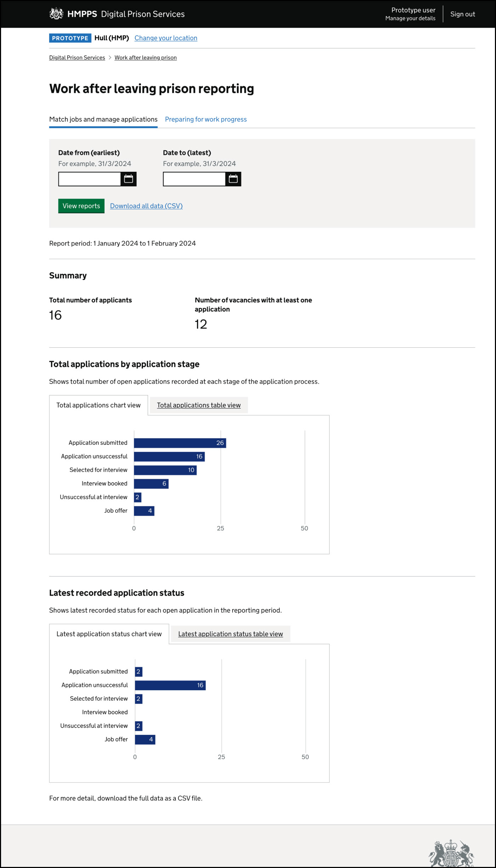Open Manage your details link
Screen dimensions: 496x868
pyautogui.click(x=410, y=18)
